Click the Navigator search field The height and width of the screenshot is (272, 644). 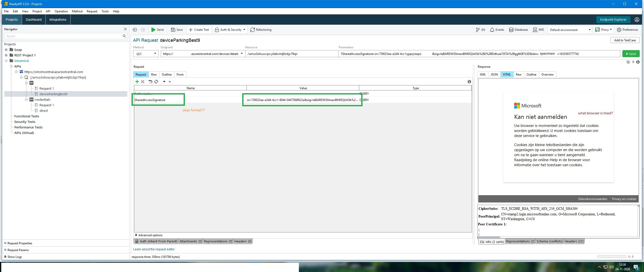coord(63,36)
